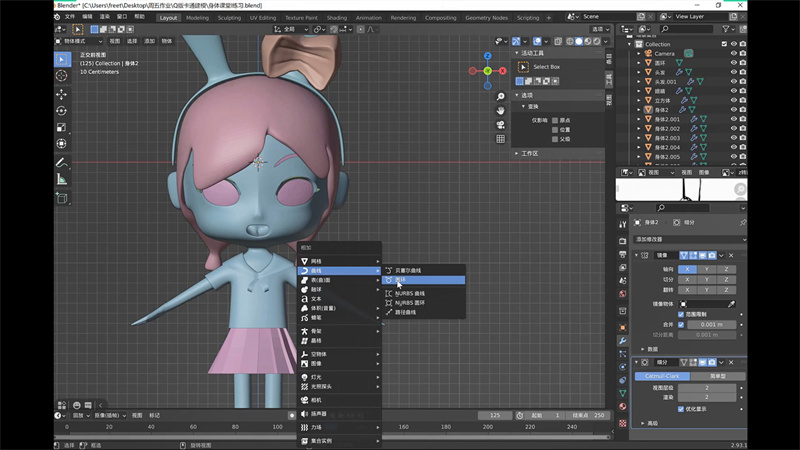Click the current frame 125 field

(x=495, y=415)
